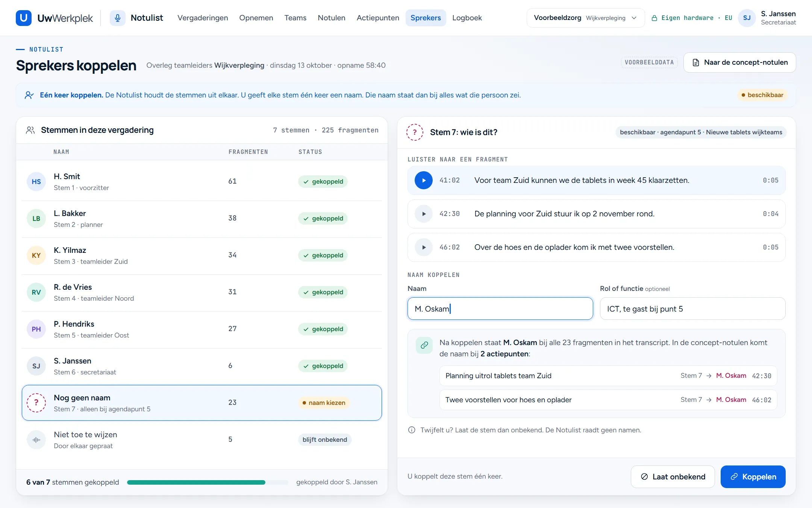Click the Notulist microphone icon
The width and height of the screenshot is (812, 508).
coord(118,18)
